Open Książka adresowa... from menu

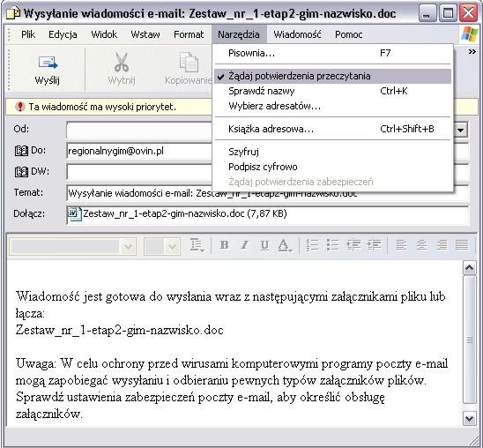[332, 129]
